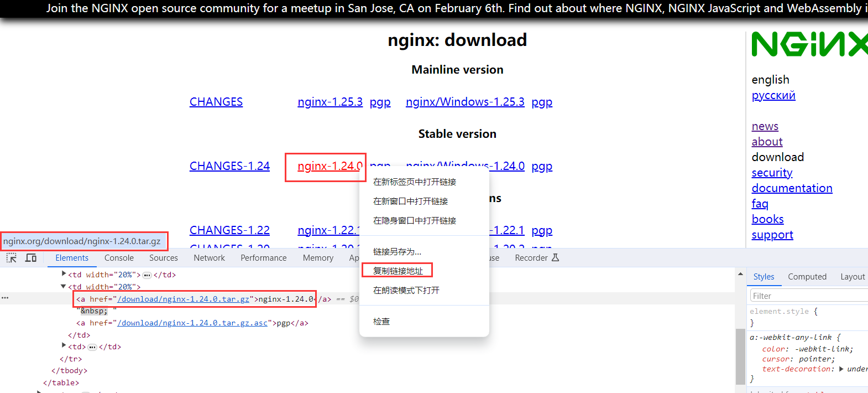Open the news sidebar link
868x393 pixels.
pyautogui.click(x=765, y=126)
